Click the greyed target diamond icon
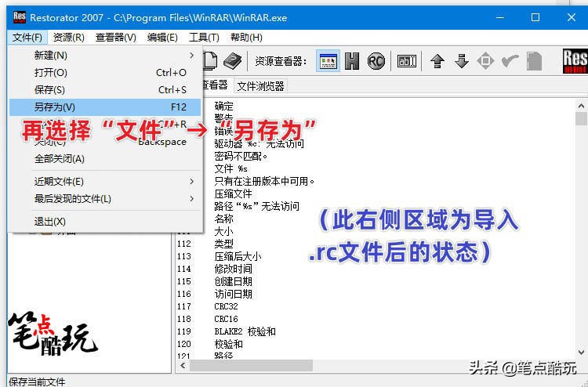This screenshot has height=387, width=588. (x=485, y=60)
